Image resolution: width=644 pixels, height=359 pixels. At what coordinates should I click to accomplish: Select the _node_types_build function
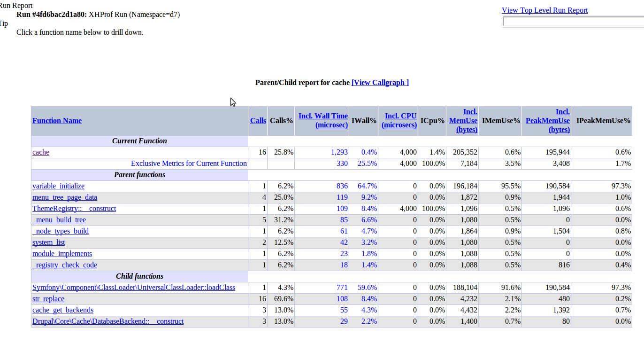pos(61,231)
